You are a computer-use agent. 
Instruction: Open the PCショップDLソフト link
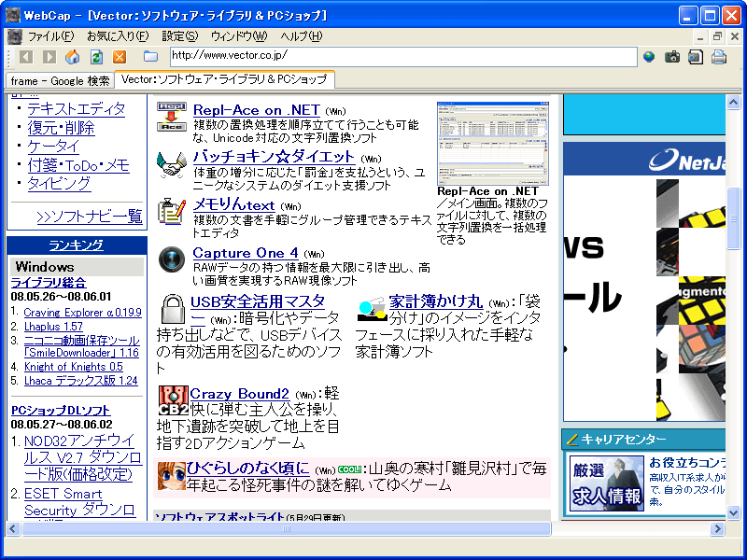click(61, 411)
